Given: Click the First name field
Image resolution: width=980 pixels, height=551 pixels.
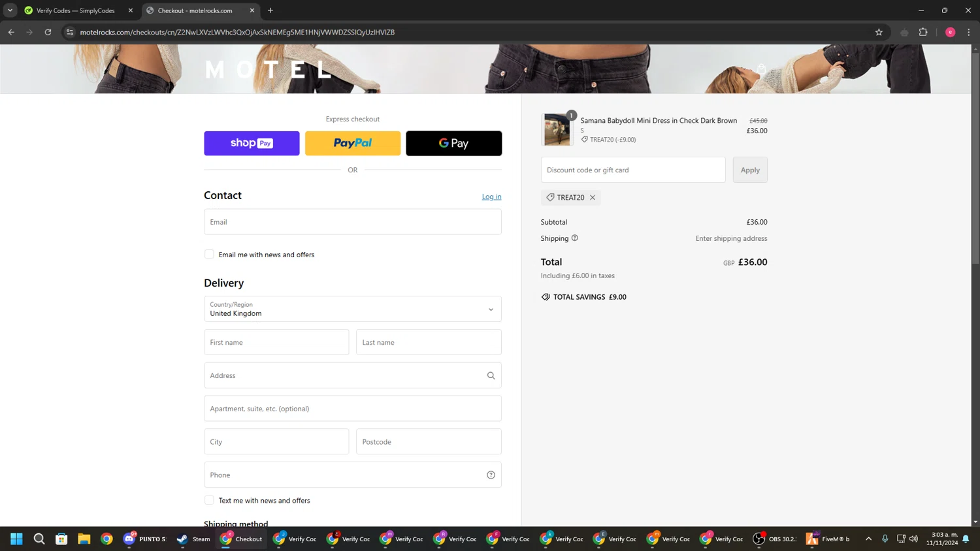Looking at the screenshot, I should pos(276,342).
